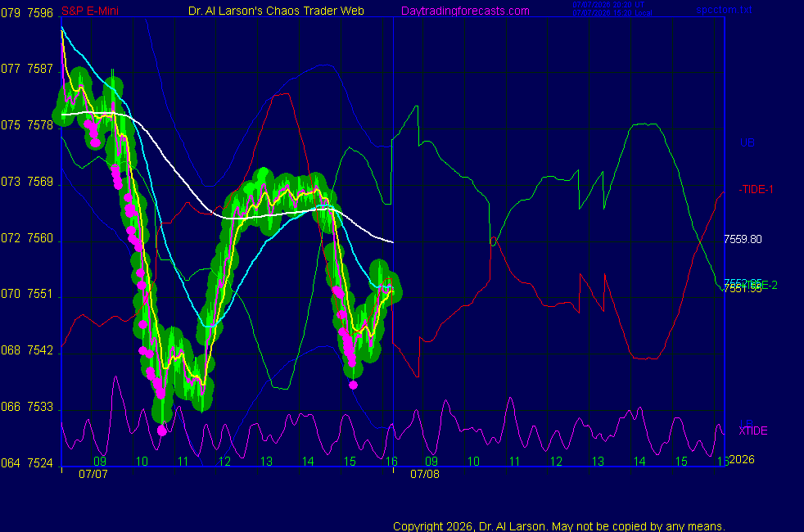Screen dimensions: 804x532
Task: Click the '15' hour label for 07/07
Action: point(350,462)
